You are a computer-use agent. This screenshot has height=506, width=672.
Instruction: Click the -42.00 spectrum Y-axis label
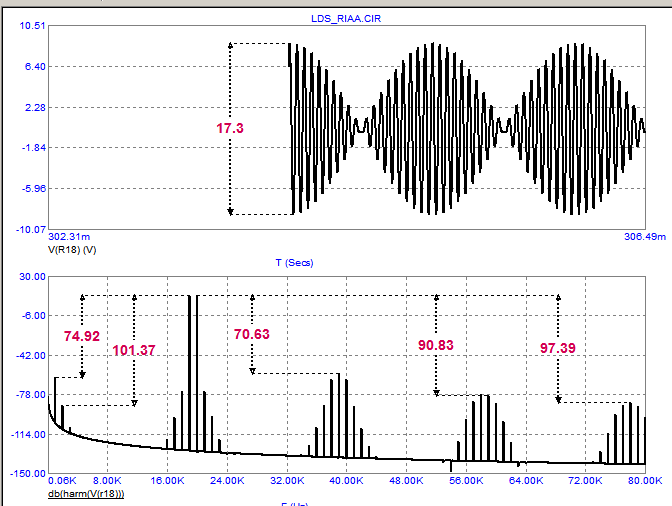click(x=31, y=356)
